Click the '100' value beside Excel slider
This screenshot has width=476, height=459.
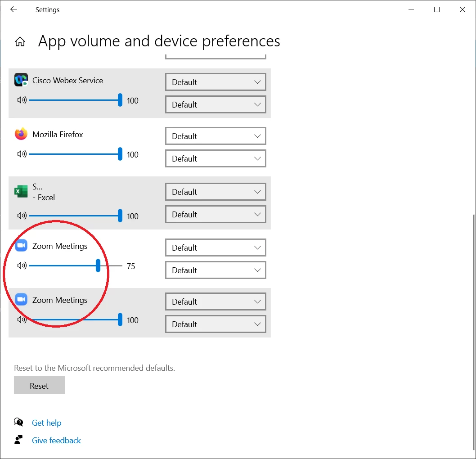click(x=132, y=216)
